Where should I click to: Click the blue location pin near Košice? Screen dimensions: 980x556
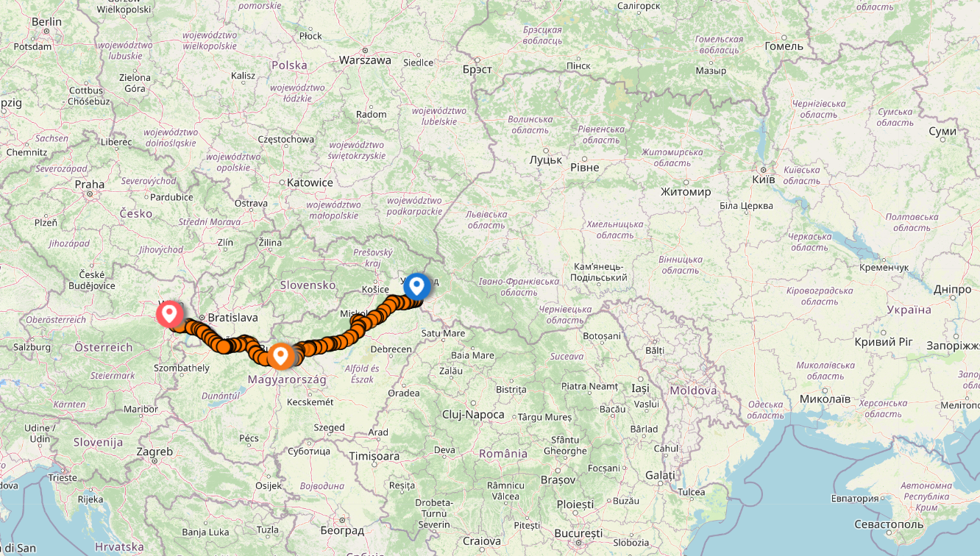click(x=416, y=285)
